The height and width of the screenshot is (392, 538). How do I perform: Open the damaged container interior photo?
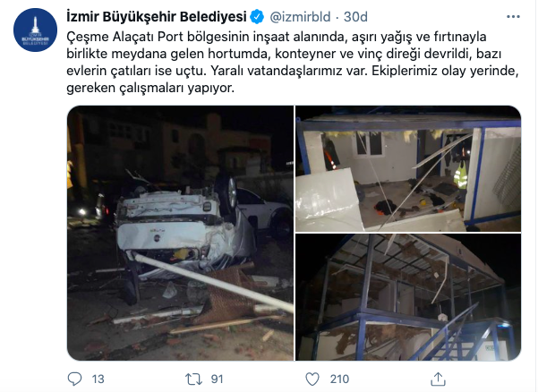pos(408,168)
